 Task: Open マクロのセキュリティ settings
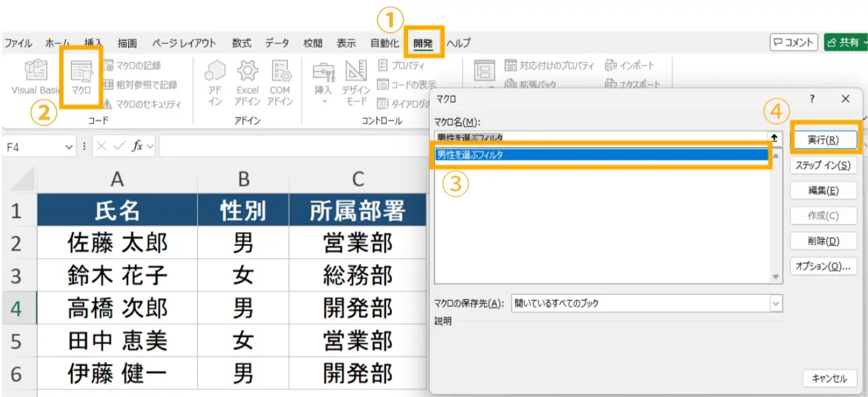142,104
